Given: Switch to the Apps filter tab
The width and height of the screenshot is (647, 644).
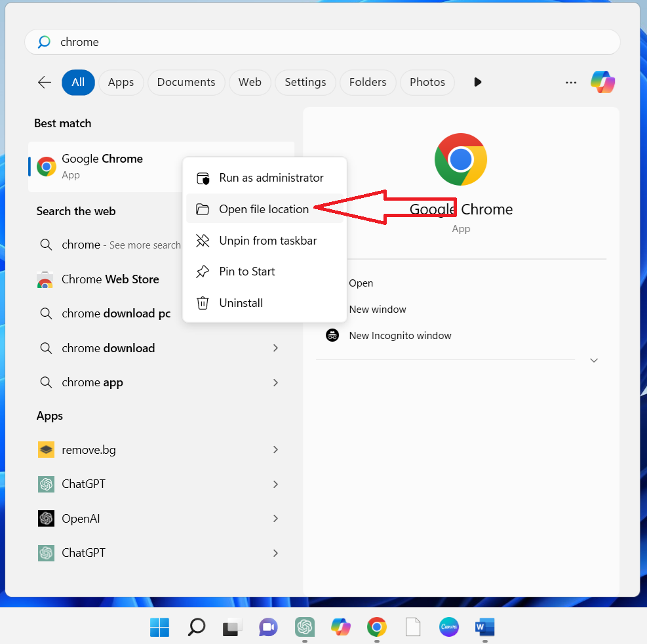Looking at the screenshot, I should 121,82.
